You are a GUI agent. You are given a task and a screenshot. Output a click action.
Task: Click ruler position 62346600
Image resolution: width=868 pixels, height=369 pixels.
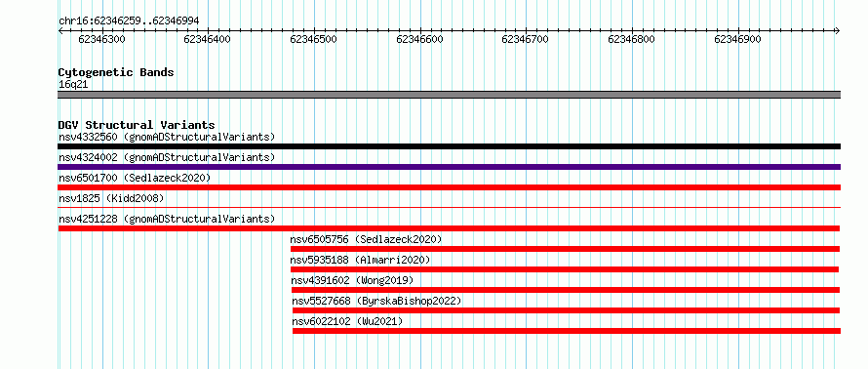[x=420, y=39]
